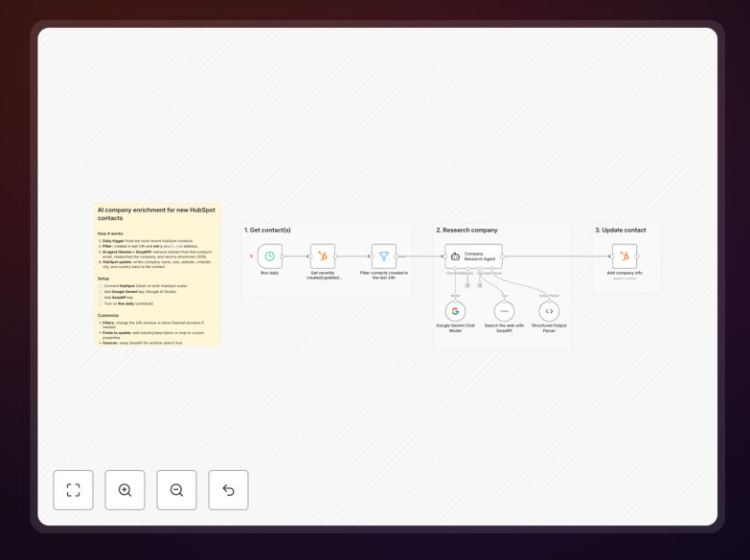The width and height of the screenshot is (750, 560).
Task: Click the '2. Research company' section heading
Action: click(x=466, y=230)
